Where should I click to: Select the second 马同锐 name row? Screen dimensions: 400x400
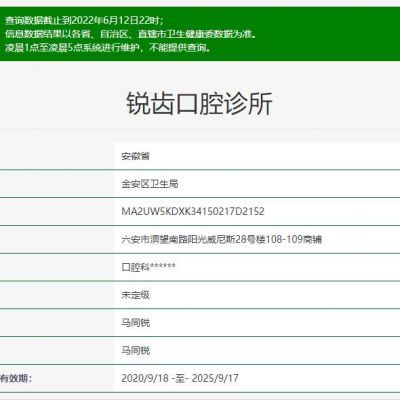135,350
